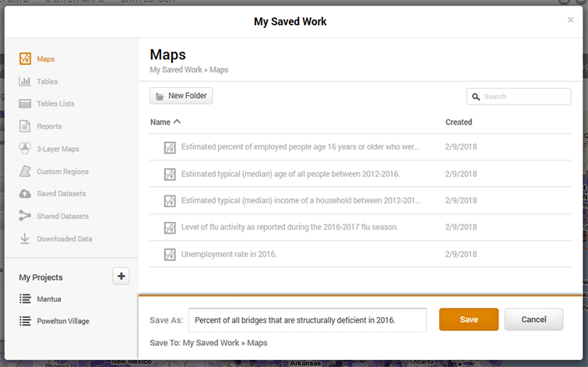The height and width of the screenshot is (367, 588).
Task: Click the Reports document icon
Action: [x=25, y=126]
